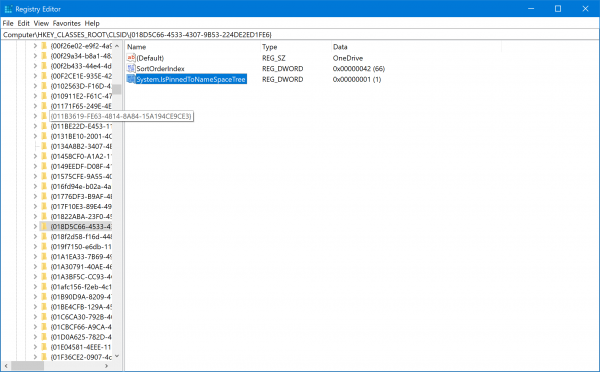Open the View menu

pos(41,23)
